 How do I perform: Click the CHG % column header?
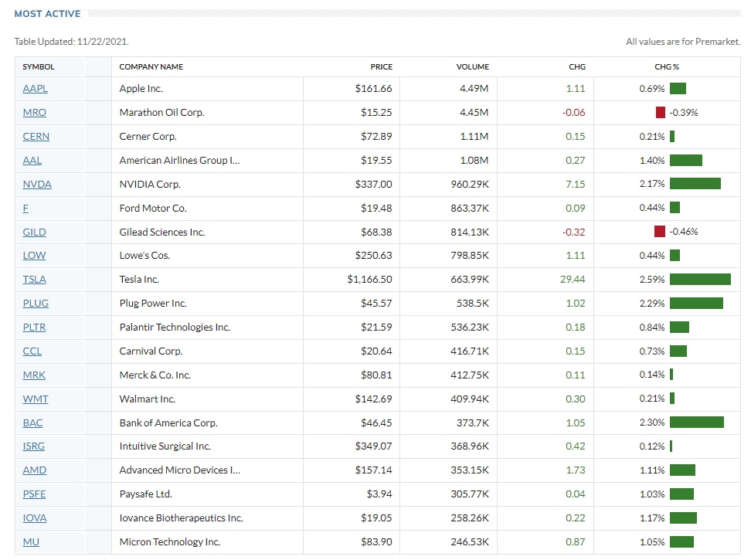coord(667,67)
